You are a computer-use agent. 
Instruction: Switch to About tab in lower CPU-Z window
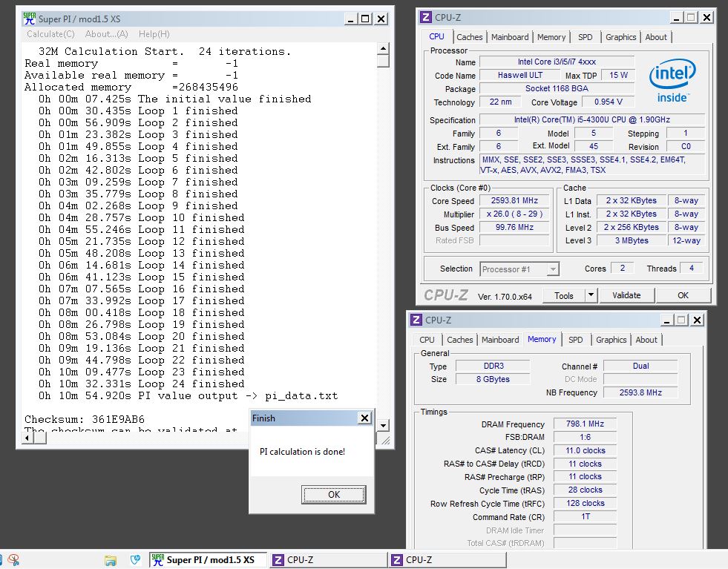[646, 340]
